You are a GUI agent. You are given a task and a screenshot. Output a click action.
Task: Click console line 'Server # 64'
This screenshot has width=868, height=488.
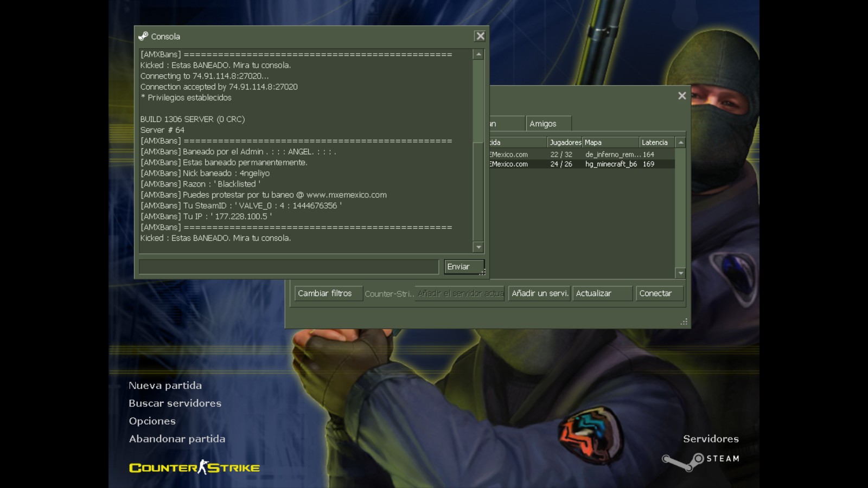coord(162,130)
